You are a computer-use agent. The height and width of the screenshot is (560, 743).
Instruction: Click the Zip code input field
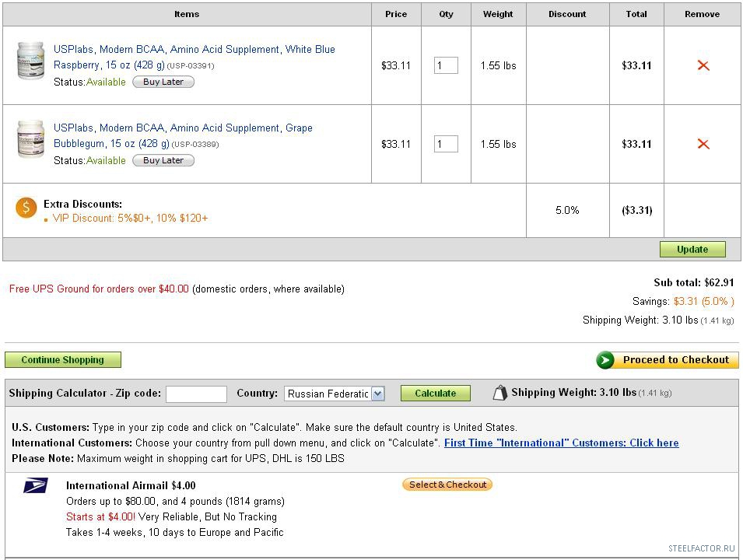(196, 394)
